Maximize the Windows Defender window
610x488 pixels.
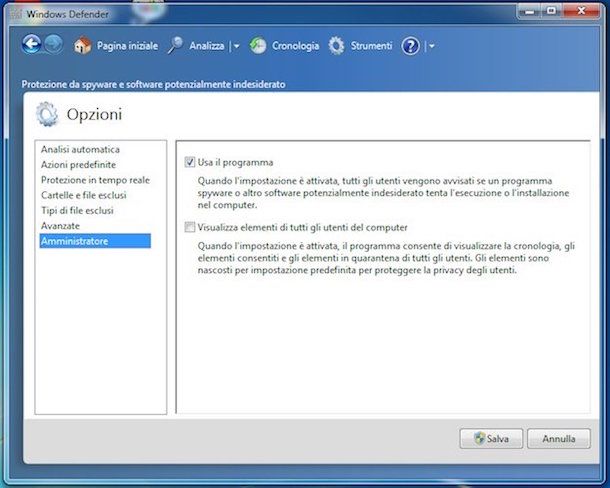(551, 11)
